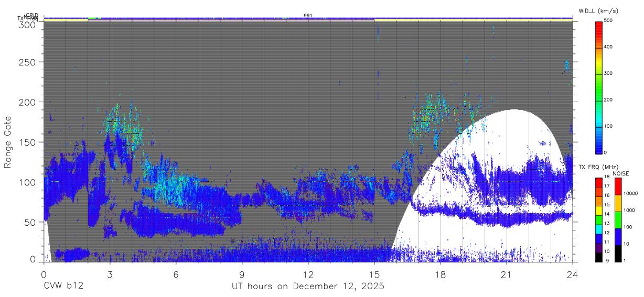Screen dimensions: 644x297
Task: Click the cyan block in the TX FRQ legend
Action: 599,229
